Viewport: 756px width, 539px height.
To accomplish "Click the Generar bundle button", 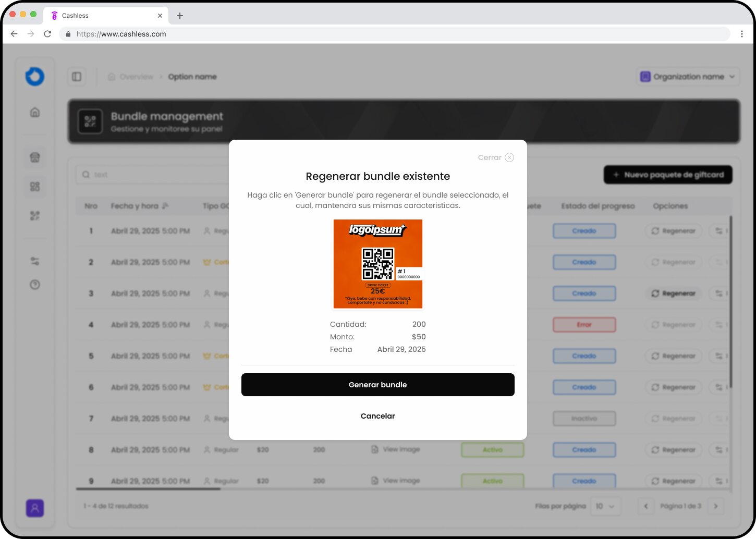I will click(x=377, y=385).
